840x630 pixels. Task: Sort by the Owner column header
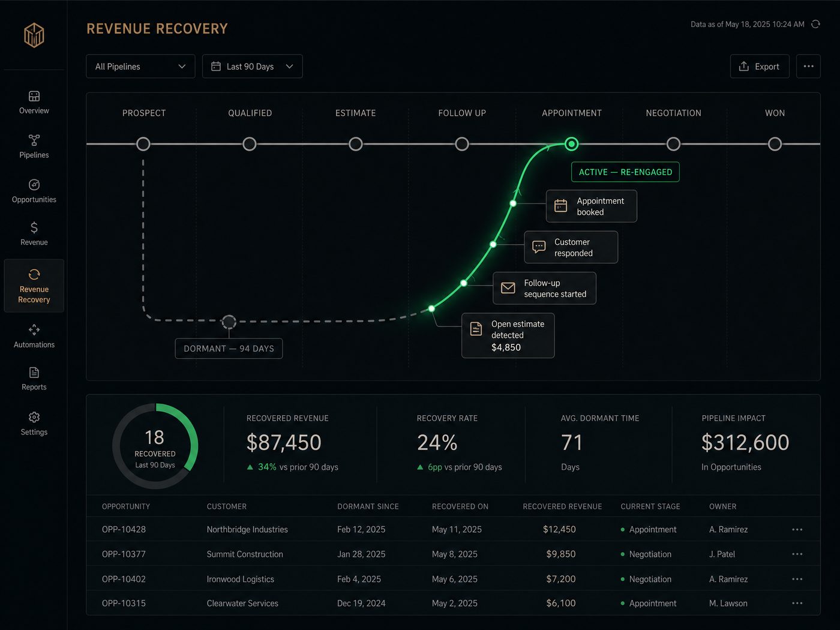click(722, 506)
